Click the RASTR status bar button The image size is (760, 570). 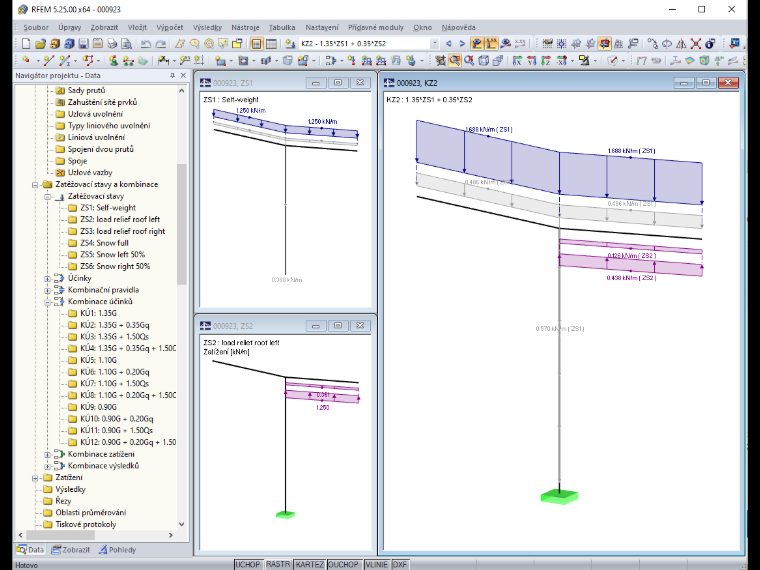tap(278, 565)
